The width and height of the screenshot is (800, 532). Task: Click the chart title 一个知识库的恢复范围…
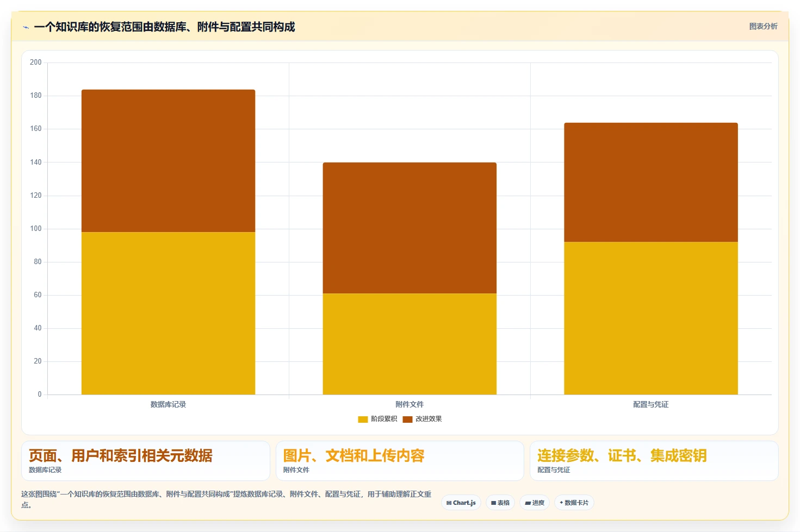click(164, 27)
